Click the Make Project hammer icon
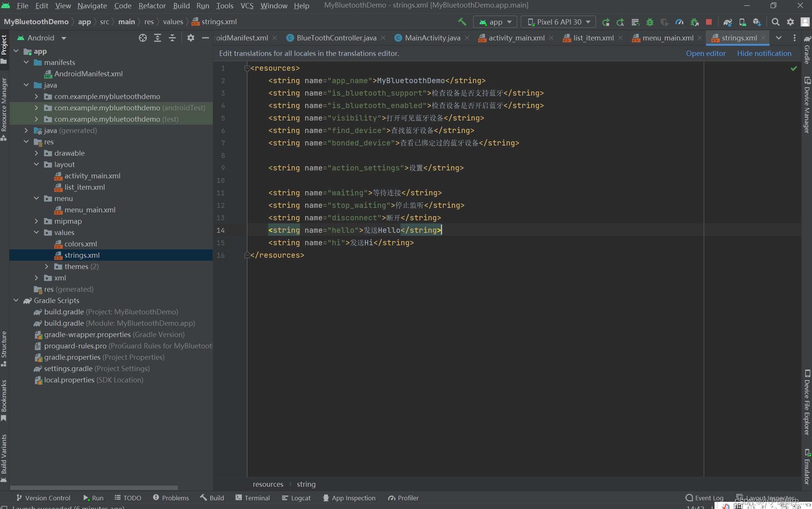 point(462,22)
